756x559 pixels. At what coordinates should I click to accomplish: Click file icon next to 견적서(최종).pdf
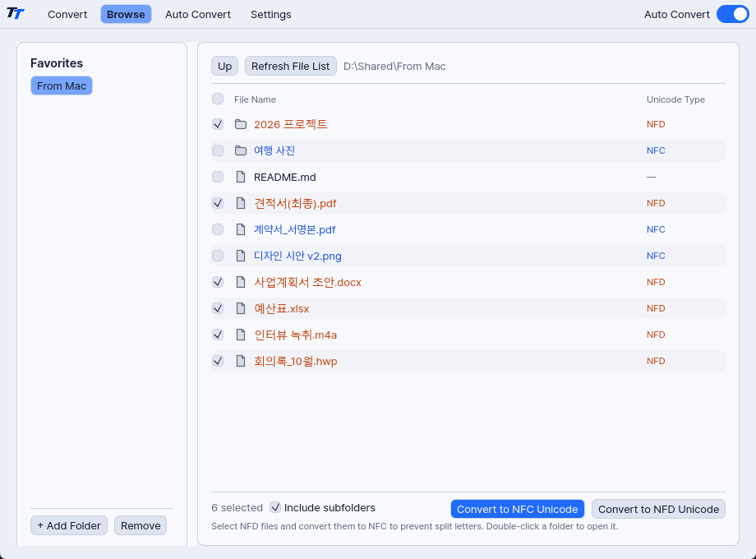[241, 203]
